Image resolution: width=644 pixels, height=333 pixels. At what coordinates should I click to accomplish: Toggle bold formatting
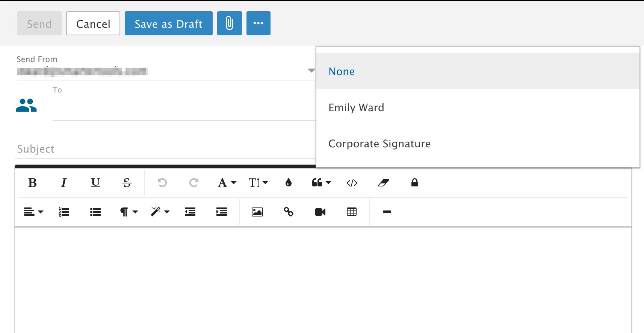click(32, 183)
